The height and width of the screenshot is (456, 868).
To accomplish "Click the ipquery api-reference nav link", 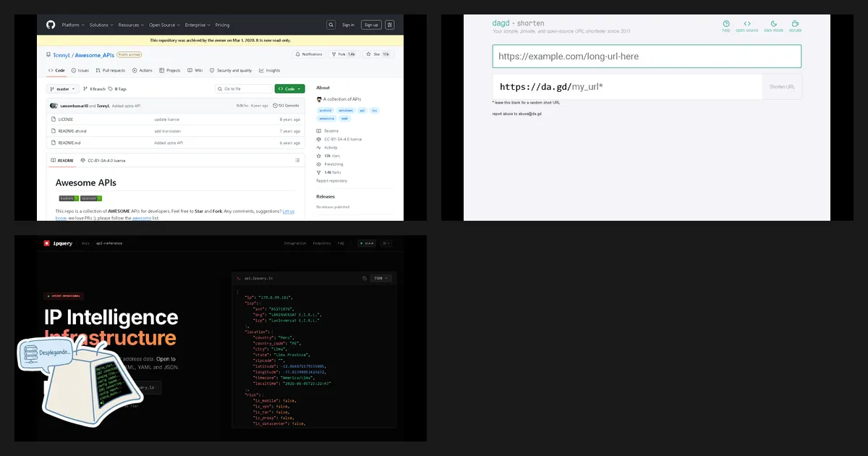I will pos(109,243).
